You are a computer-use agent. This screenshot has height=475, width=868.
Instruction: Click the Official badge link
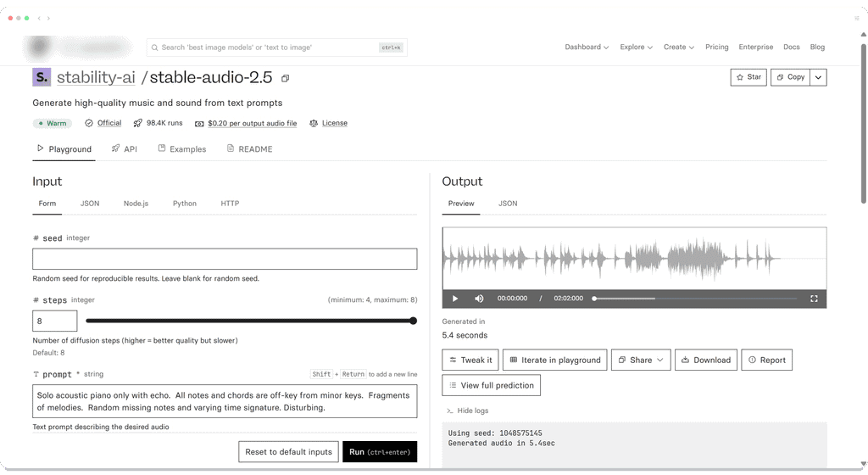point(109,123)
